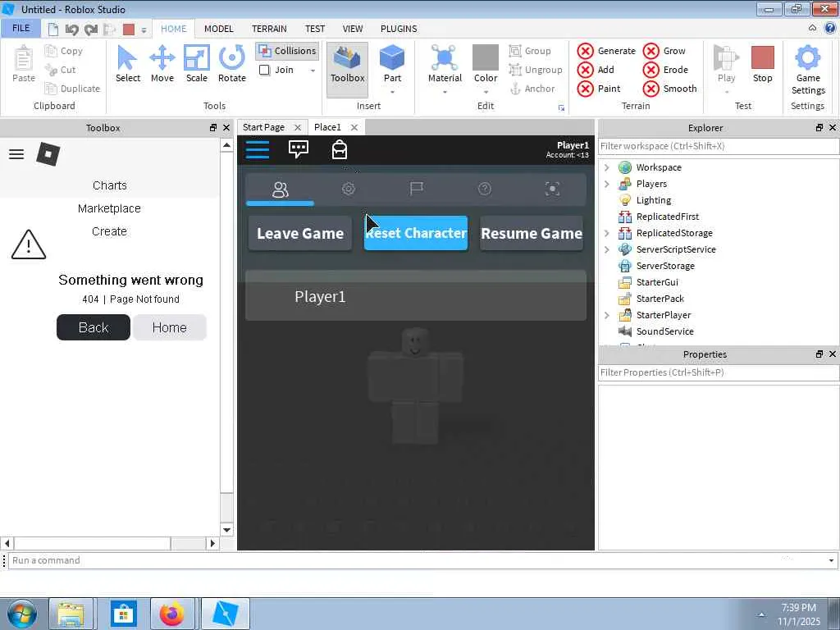The image size is (840, 630).
Task: Open the in-game chat icon
Action: pos(299,149)
